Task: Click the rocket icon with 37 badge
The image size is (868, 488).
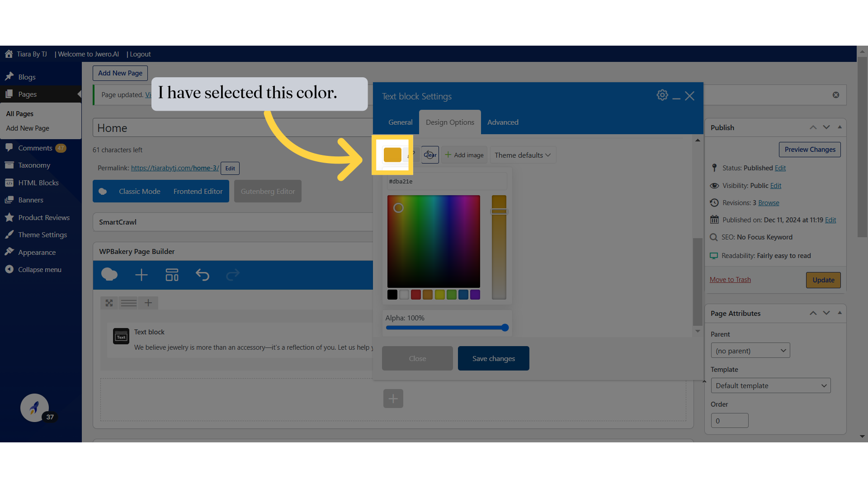Action: 35,408
